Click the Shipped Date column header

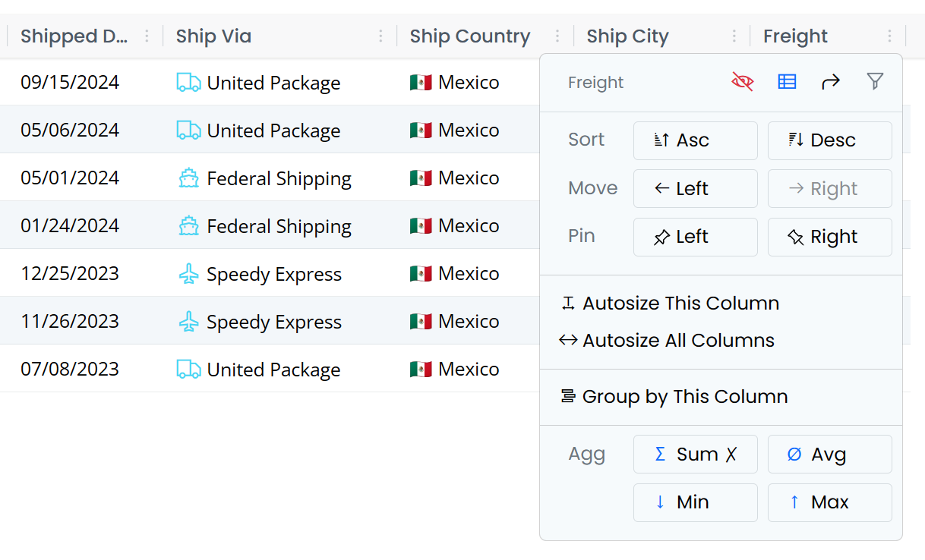tap(73, 36)
